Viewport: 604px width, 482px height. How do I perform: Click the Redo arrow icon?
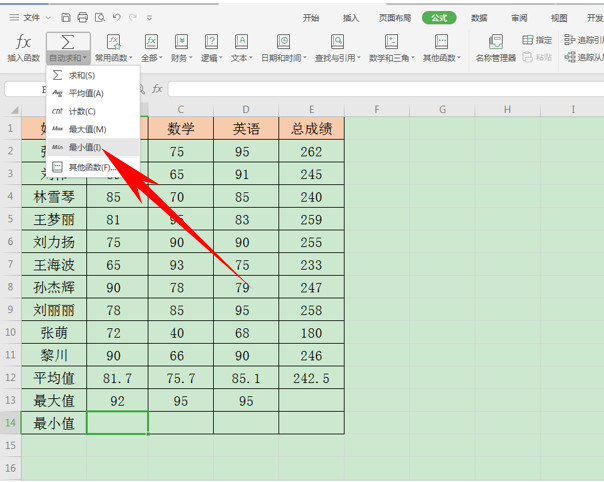133,17
